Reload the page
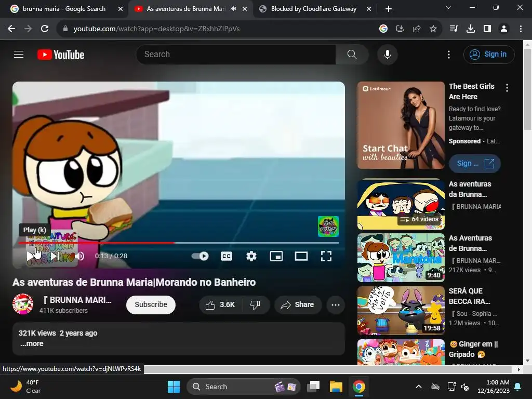 (45, 29)
